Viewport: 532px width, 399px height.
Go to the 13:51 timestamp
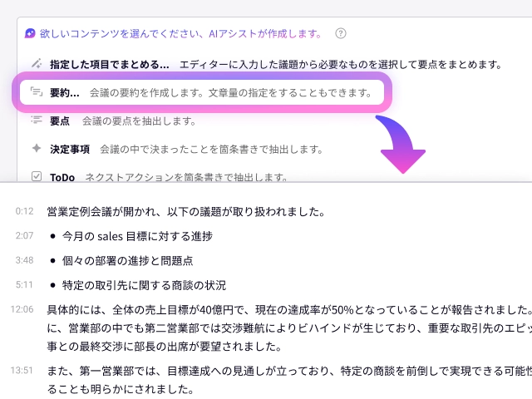[22, 370]
